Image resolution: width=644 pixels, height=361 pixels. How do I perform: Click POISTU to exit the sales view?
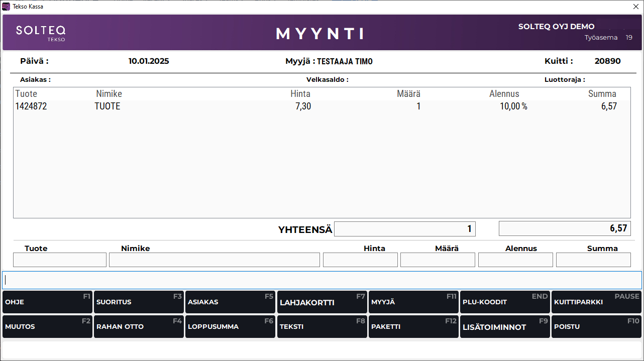(596, 326)
